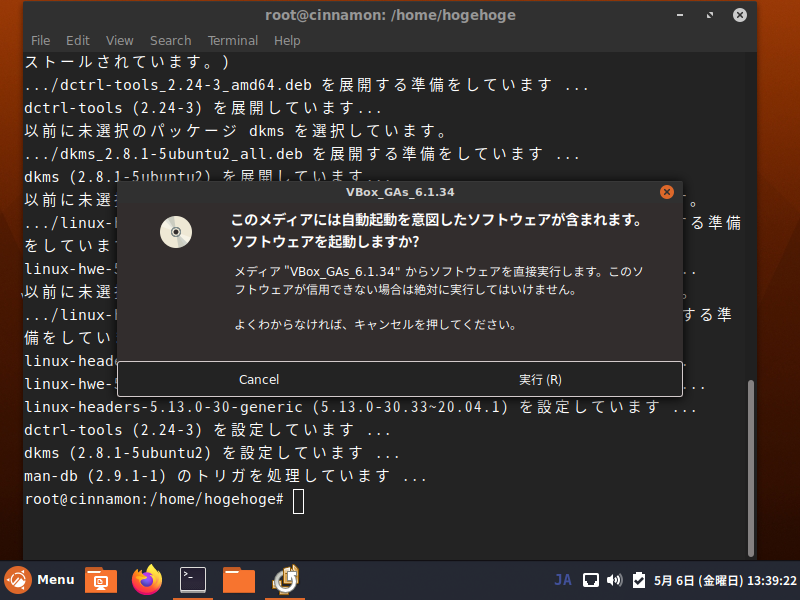
Task: Click the show desktop icon on the taskbar
Action: pyautogui.click(x=101, y=580)
